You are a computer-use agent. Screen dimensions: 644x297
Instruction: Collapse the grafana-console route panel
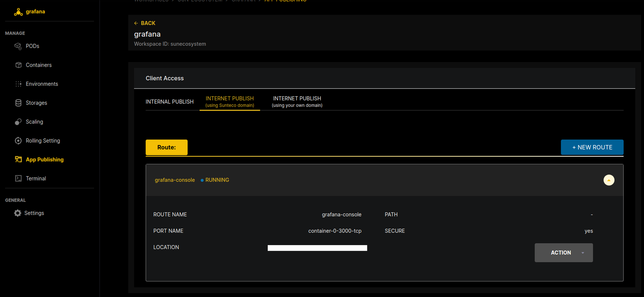(609, 180)
